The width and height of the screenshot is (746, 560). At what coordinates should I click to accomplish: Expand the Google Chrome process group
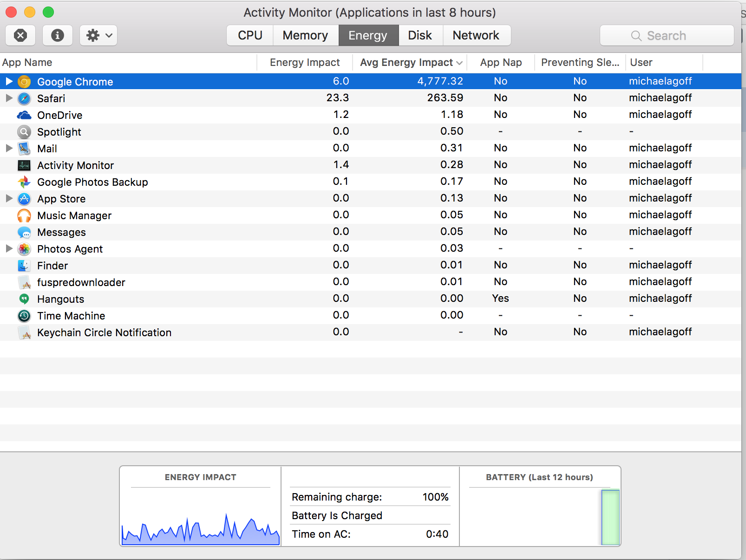(x=9, y=81)
